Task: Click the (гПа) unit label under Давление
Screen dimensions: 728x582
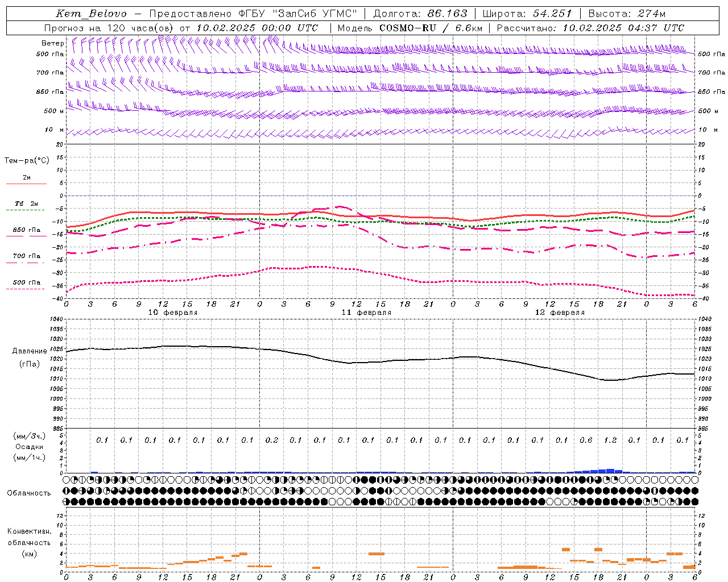Action: click(30, 364)
